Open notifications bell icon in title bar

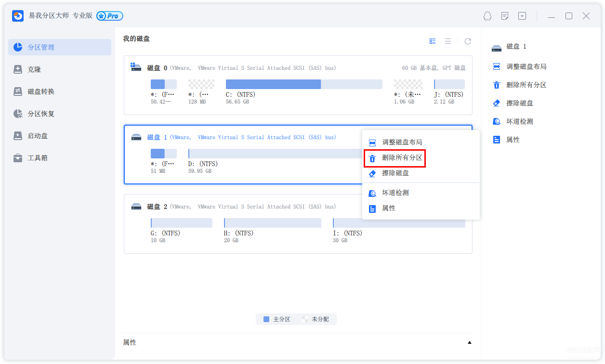[x=487, y=16]
